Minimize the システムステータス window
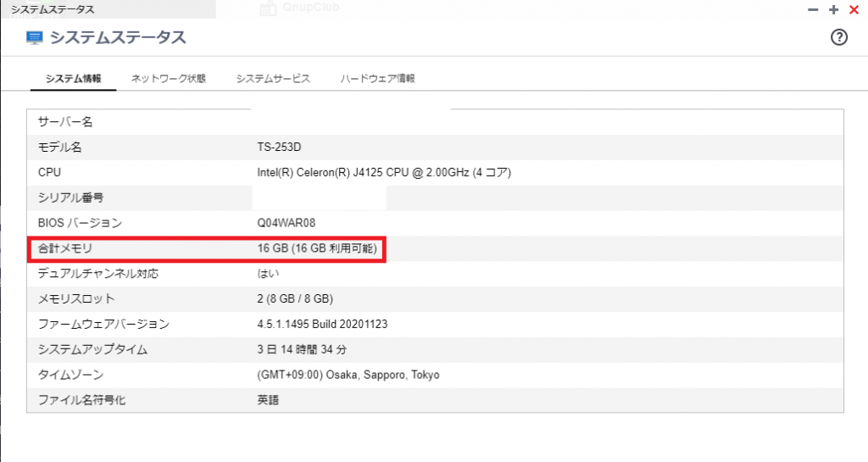Screen dimensions: 868x462 [x=813, y=10]
